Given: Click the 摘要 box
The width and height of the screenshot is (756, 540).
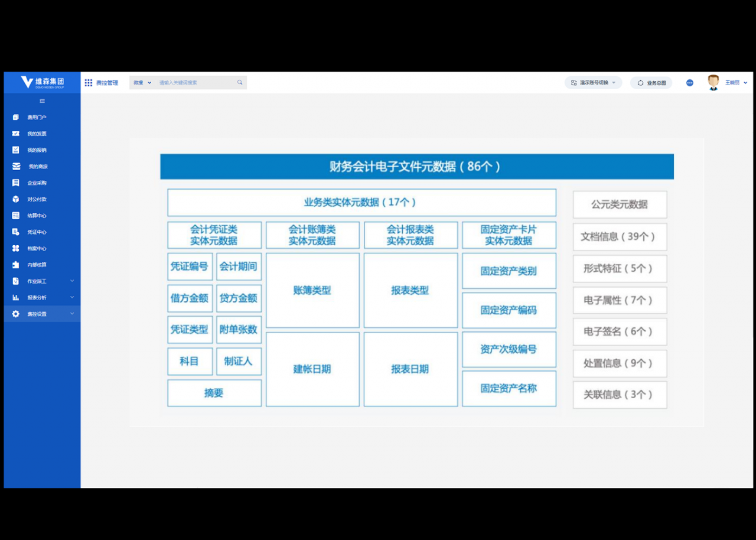Looking at the screenshot, I should tap(214, 393).
